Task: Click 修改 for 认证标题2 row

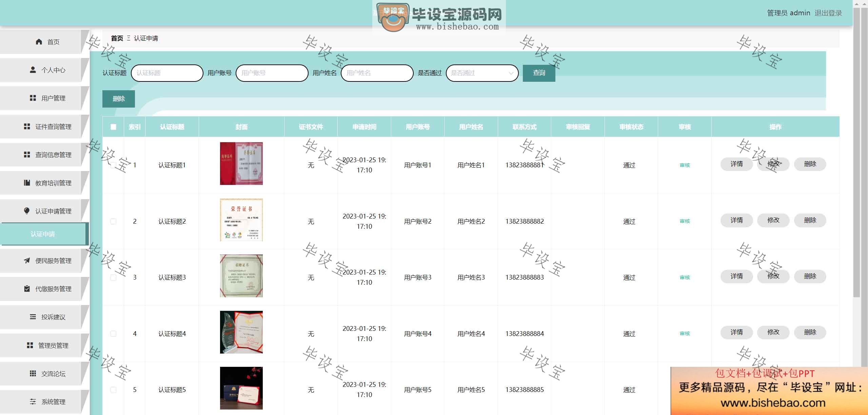Action: pos(773,220)
